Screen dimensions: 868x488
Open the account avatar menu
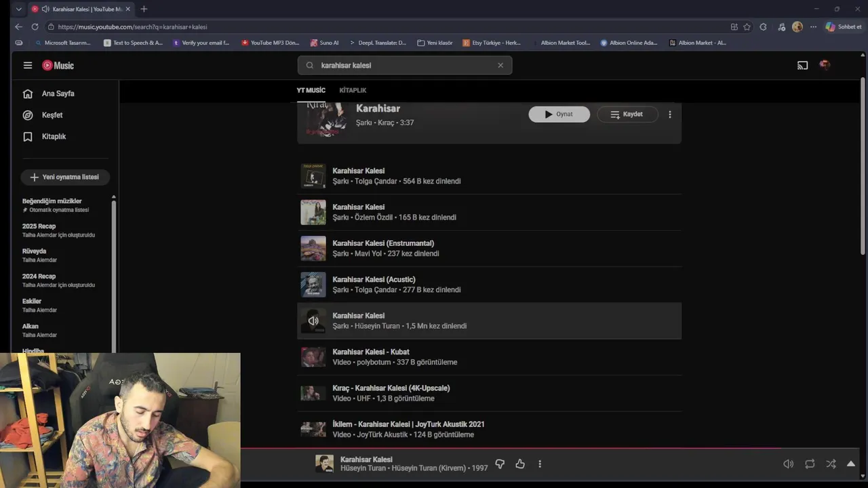(825, 65)
